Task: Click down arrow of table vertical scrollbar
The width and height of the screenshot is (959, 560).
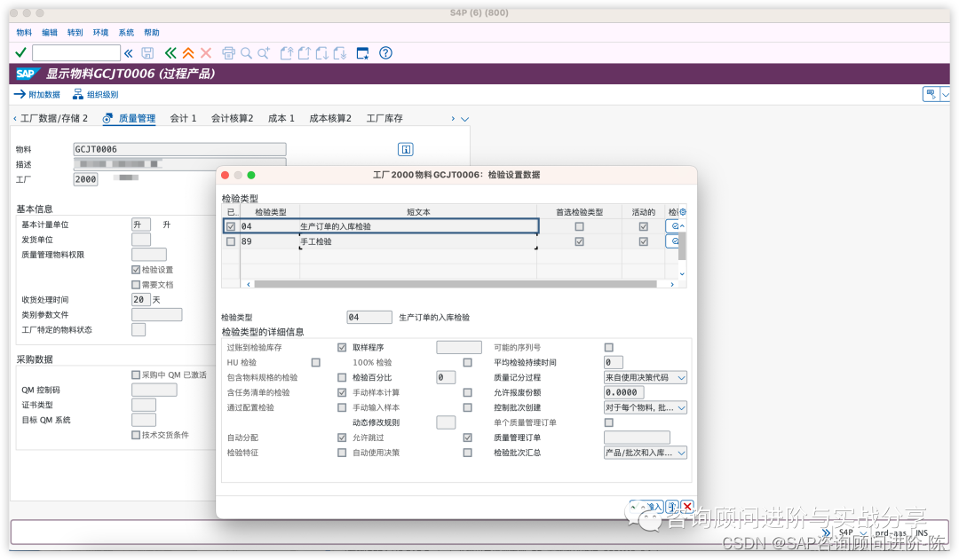Action: [682, 274]
